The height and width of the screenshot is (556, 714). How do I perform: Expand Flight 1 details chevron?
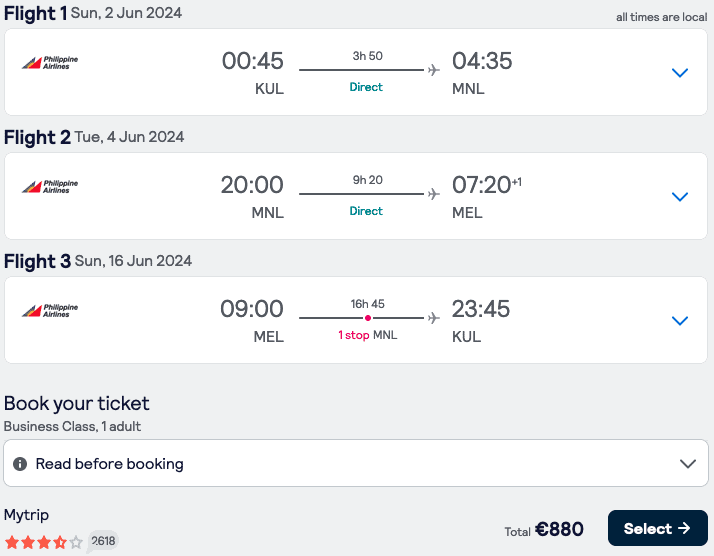pos(680,73)
